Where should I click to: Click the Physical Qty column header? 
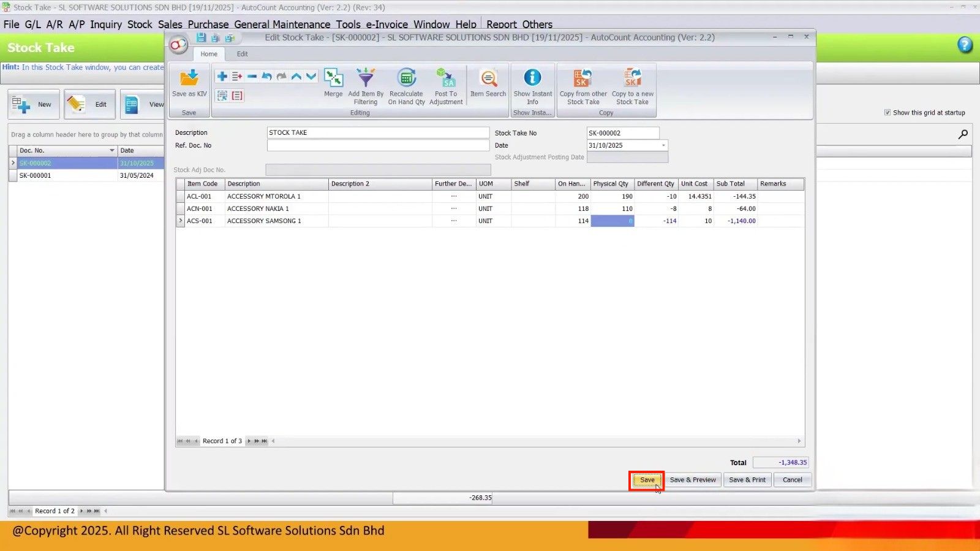tap(611, 184)
